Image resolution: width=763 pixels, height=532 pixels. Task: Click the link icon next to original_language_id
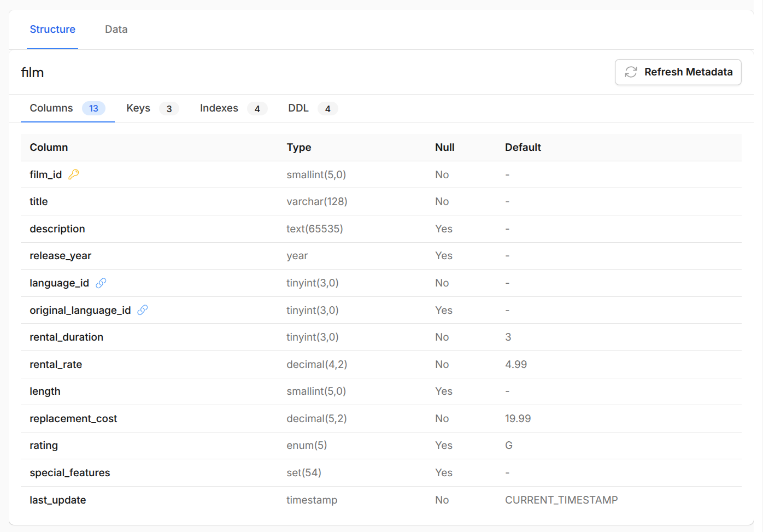pyautogui.click(x=143, y=310)
